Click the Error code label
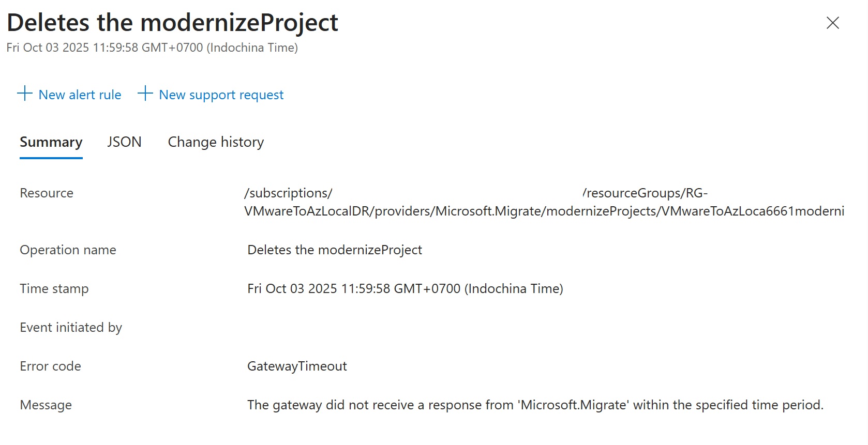 [50, 366]
